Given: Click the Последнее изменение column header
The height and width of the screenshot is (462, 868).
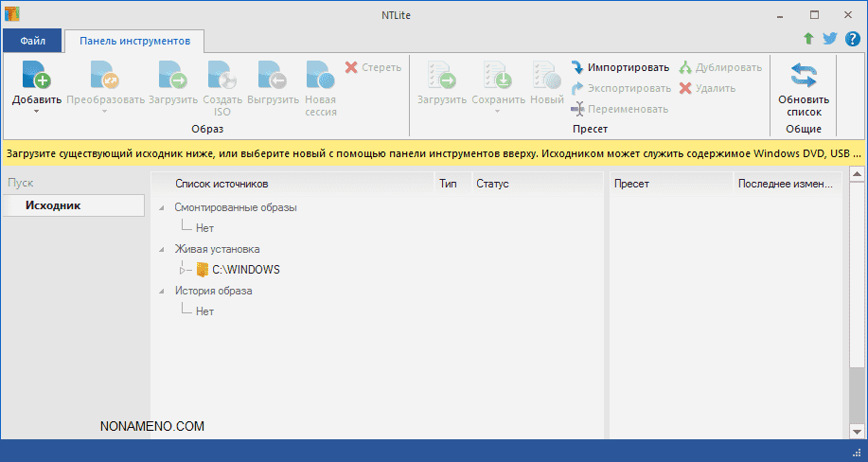Looking at the screenshot, I should pyautogui.click(x=786, y=184).
